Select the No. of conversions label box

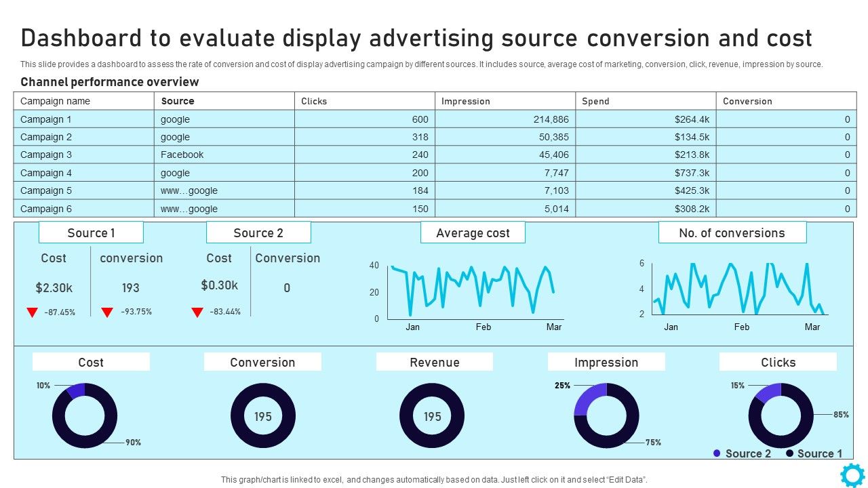[x=732, y=232]
